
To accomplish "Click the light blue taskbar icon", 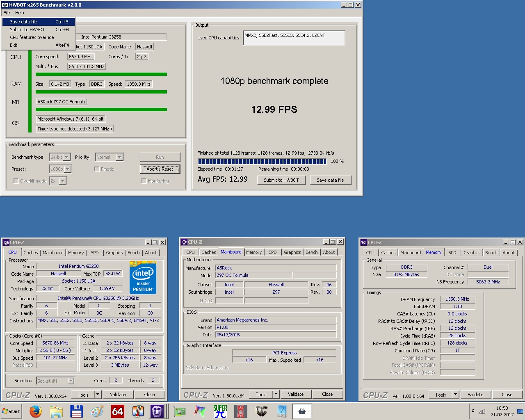I will click(282, 411).
